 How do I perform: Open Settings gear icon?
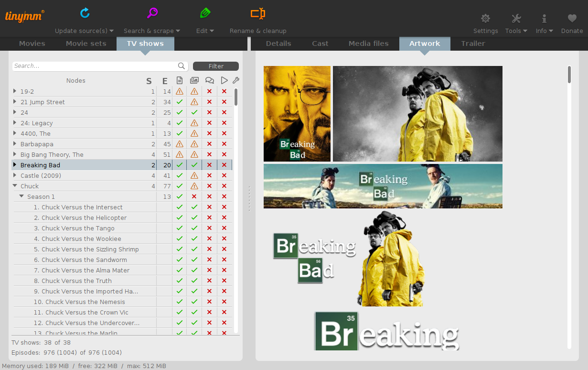click(x=485, y=19)
